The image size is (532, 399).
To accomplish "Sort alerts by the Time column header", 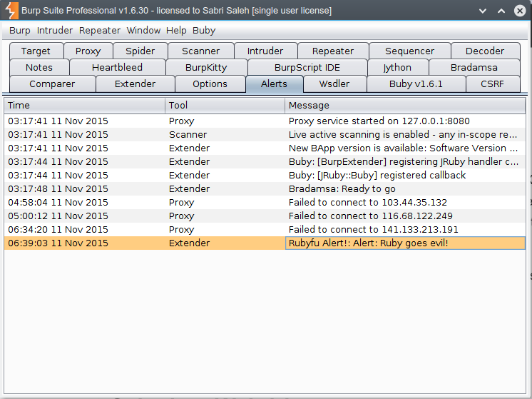I will pyautogui.click(x=84, y=106).
